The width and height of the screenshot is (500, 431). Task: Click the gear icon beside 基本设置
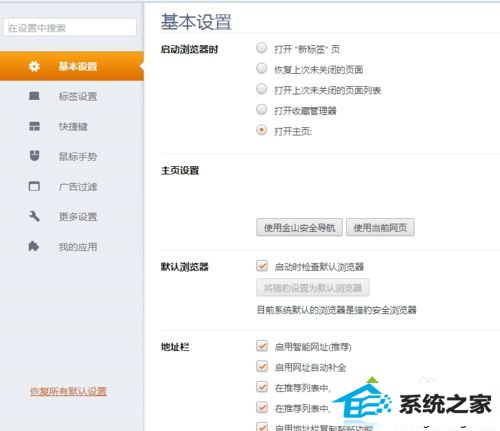click(34, 66)
